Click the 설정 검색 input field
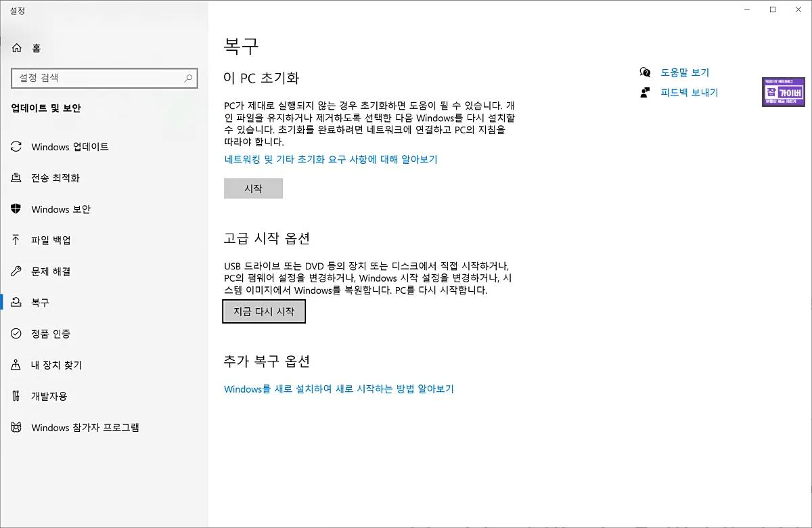 tap(104, 79)
